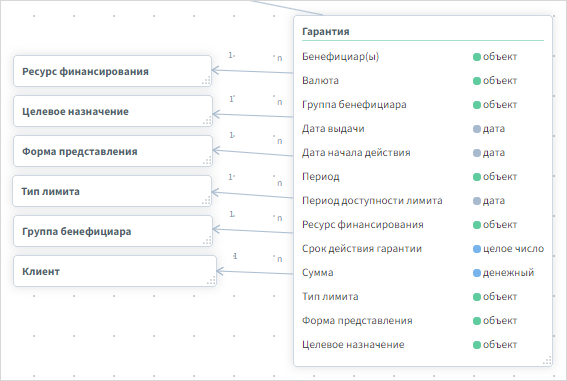Select the Бенефициар(ы) attribute row
This screenshot has height=381, width=567.
[423, 57]
